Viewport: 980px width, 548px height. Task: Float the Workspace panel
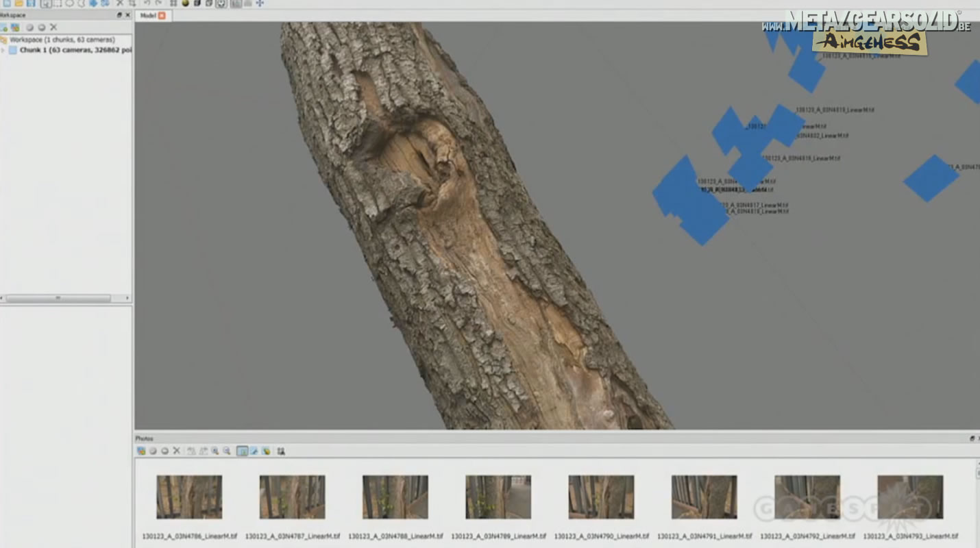[119, 15]
